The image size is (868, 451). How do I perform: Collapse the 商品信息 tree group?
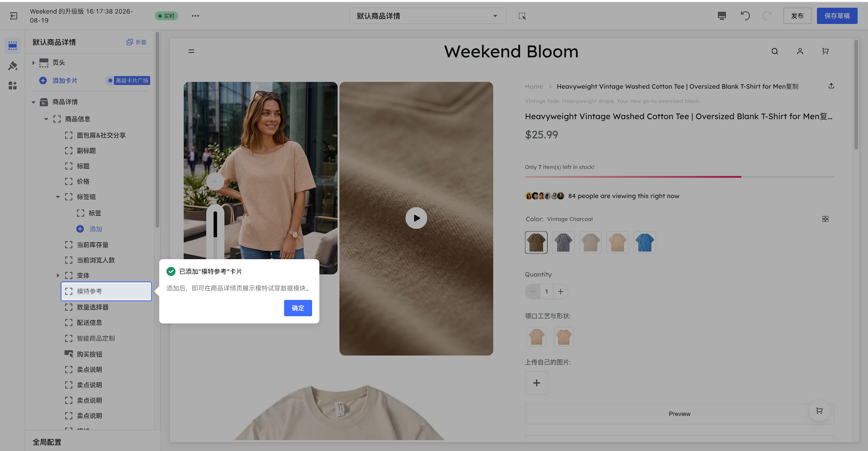click(46, 119)
